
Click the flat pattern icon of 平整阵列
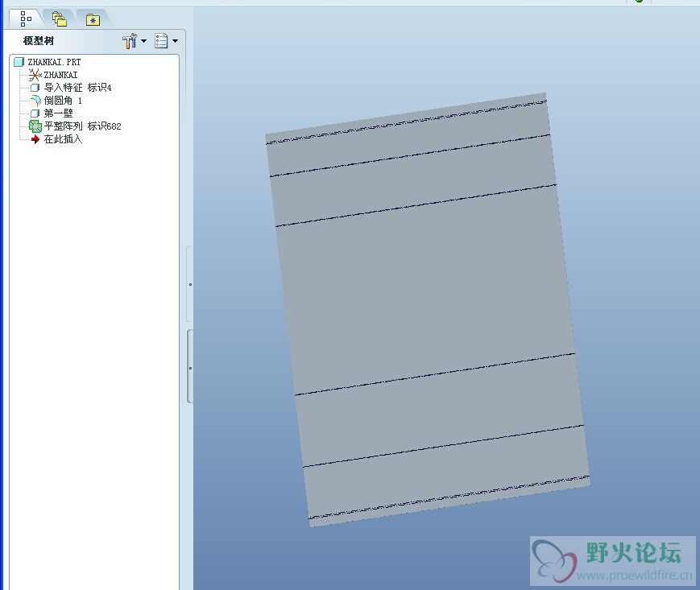pyautogui.click(x=35, y=126)
